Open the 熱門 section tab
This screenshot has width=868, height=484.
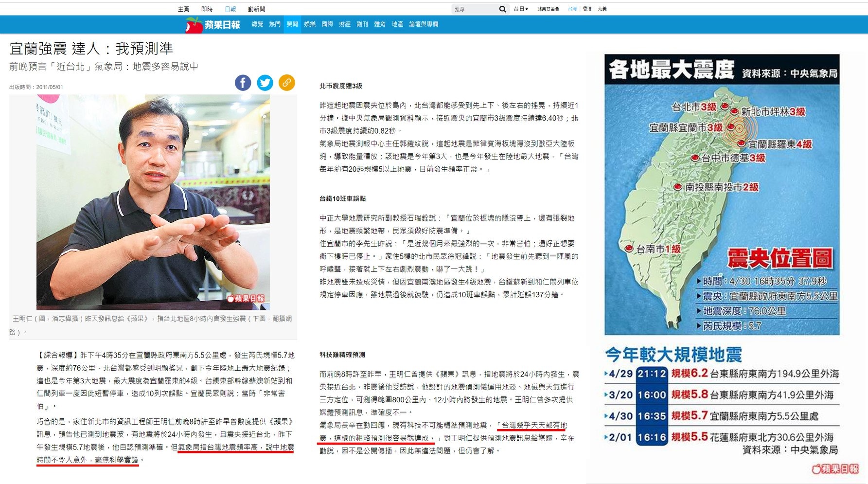click(275, 24)
